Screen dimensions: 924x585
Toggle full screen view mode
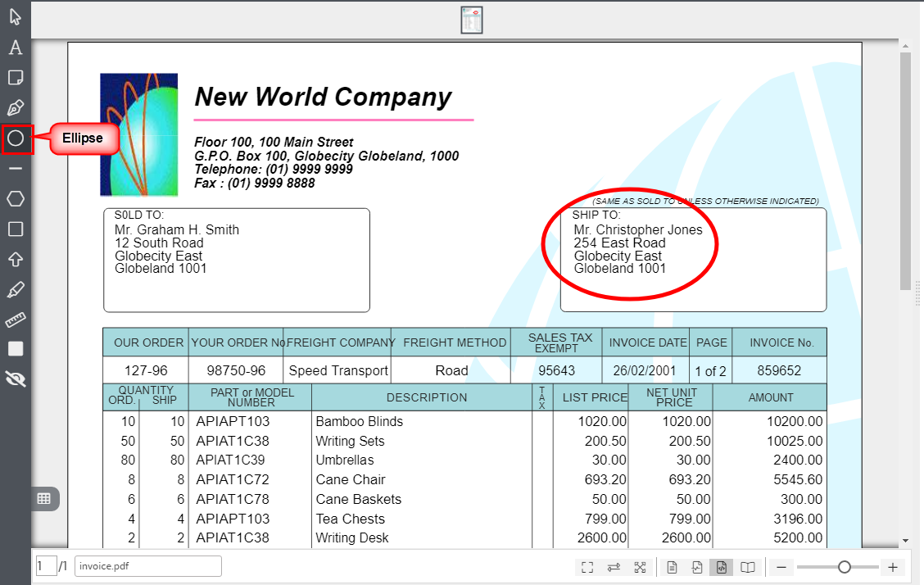point(587,567)
